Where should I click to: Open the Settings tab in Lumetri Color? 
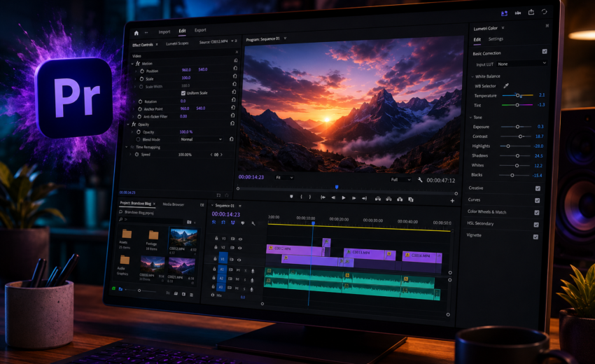pyautogui.click(x=496, y=38)
